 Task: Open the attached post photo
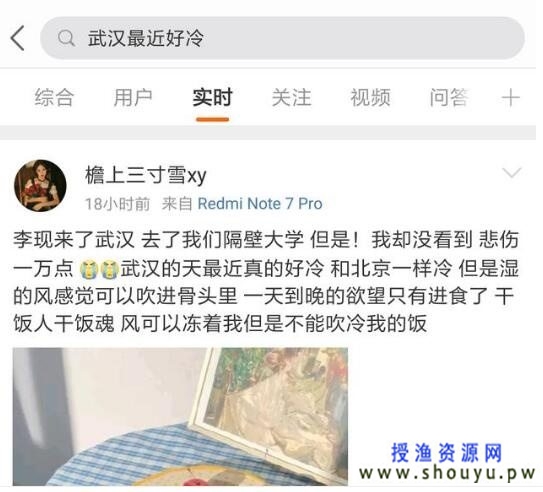tap(180, 417)
